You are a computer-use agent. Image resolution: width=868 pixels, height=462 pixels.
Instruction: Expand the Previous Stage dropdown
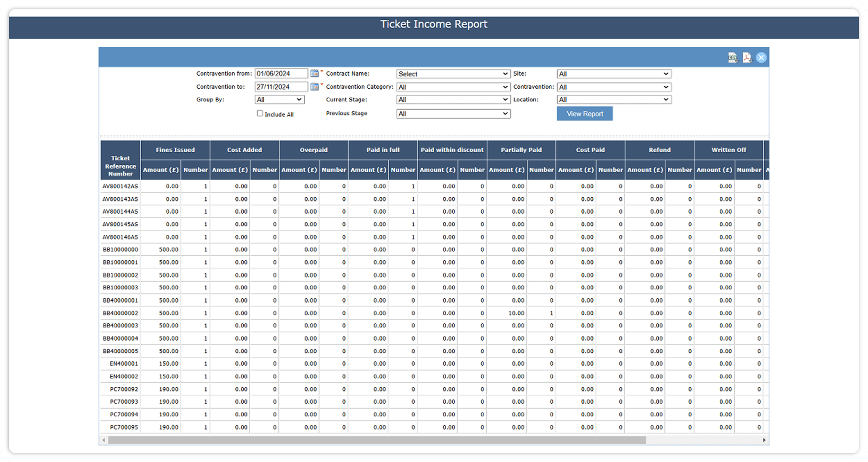click(x=453, y=114)
